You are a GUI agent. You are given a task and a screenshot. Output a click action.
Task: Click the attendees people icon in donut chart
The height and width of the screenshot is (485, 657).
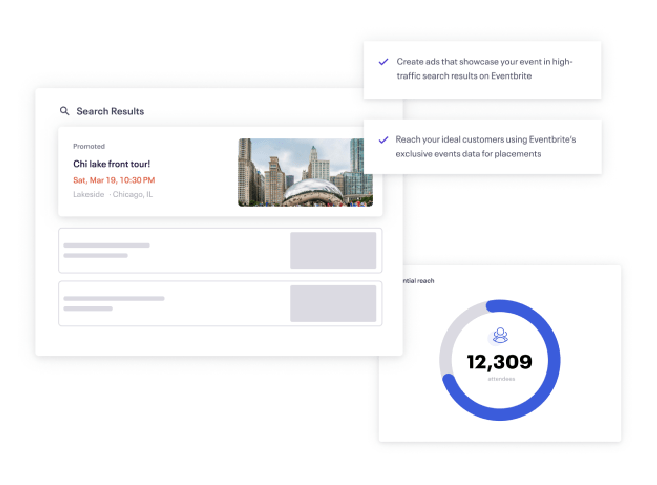(x=499, y=336)
